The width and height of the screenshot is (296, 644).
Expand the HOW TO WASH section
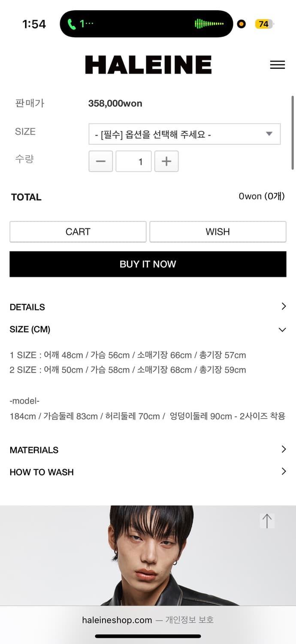pyautogui.click(x=148, y=472)
